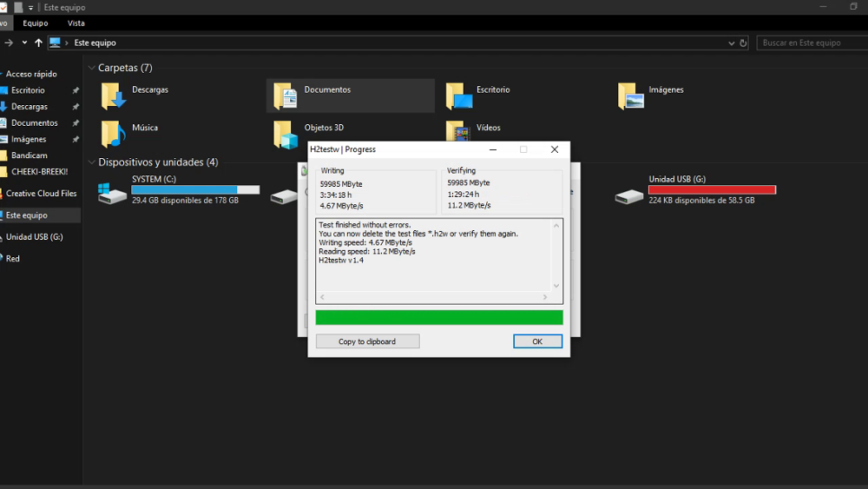Open the Vídeos folder icon

click(x=458, y=131)
